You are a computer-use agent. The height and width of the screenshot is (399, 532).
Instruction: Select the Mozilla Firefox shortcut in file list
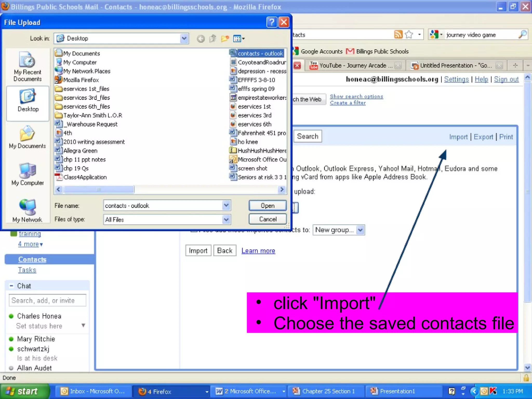(77, 80)
